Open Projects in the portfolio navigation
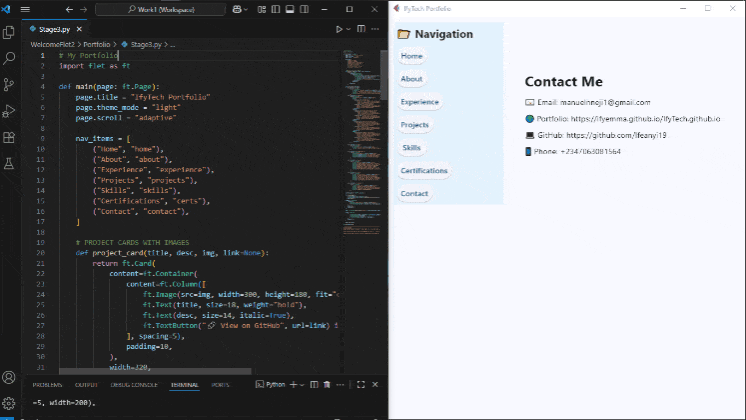746x420 pixels. click(x=414, y=125)
